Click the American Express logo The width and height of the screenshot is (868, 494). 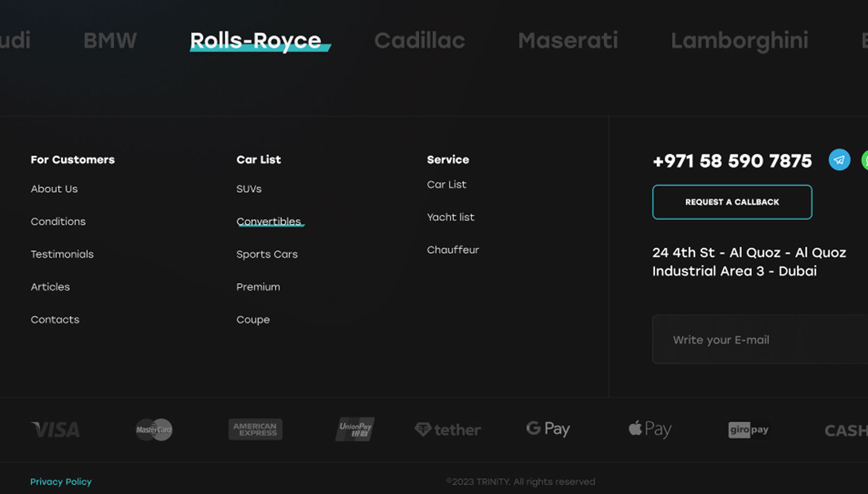click(x=256, y=429)
